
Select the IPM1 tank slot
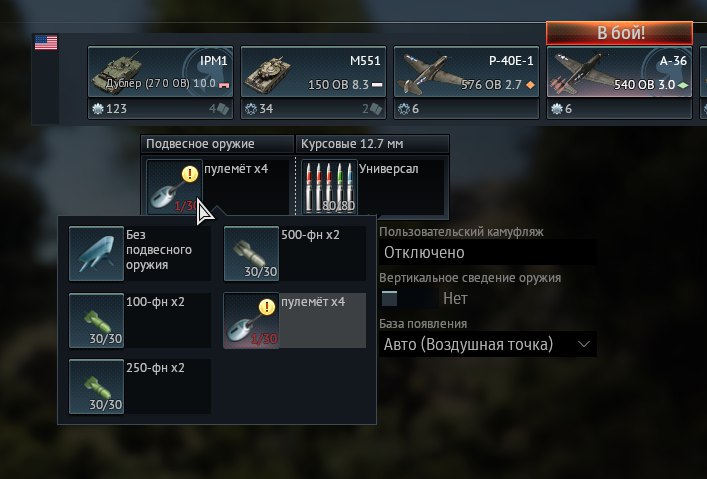161,72
